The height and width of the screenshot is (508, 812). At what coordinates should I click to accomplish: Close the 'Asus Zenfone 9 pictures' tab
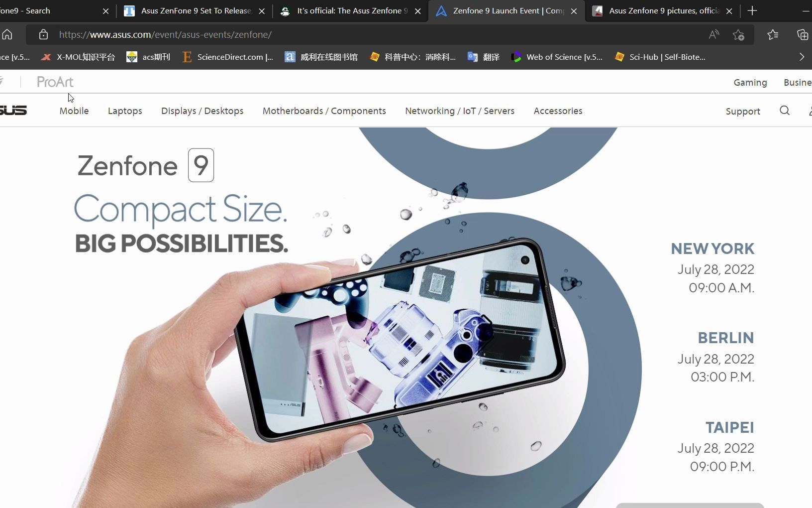coord(729,11)
